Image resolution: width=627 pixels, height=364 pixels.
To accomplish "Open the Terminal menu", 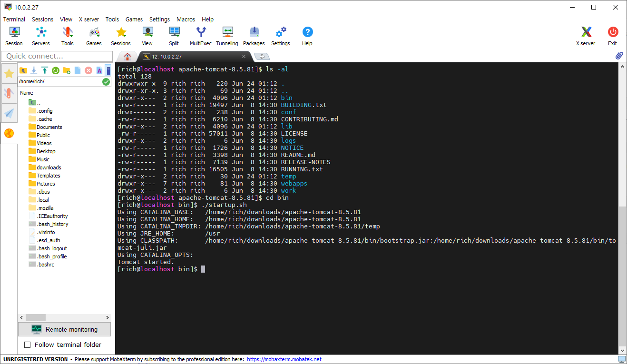I will (14, 20).
